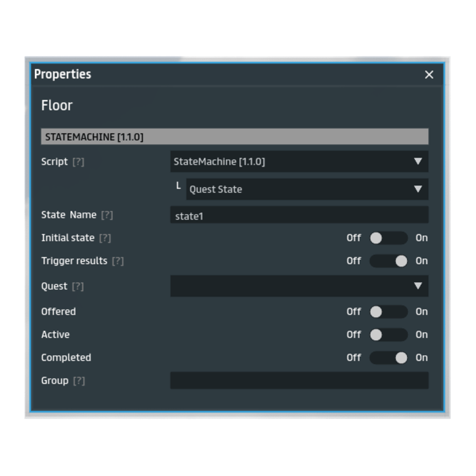This screenshot has height=476, width=476.
Task: Disable the Completed toggle
Action: click(388, 358)
